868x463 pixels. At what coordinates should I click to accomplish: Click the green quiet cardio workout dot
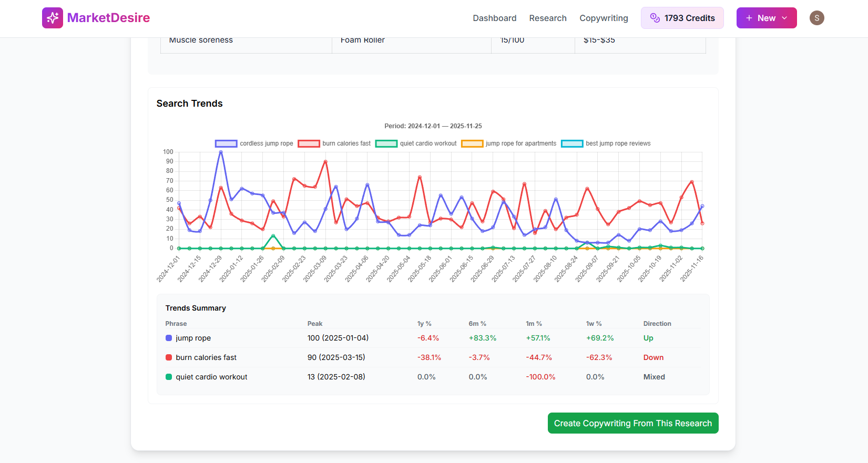click(169, 377)
